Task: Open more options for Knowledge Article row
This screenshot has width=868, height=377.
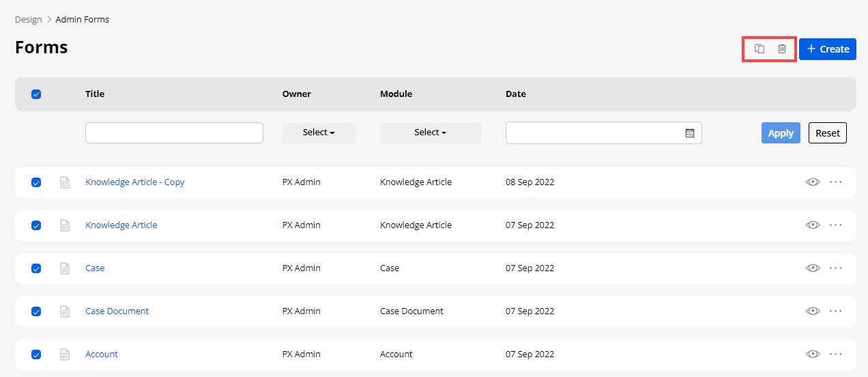Action: (x=835, y=225)
